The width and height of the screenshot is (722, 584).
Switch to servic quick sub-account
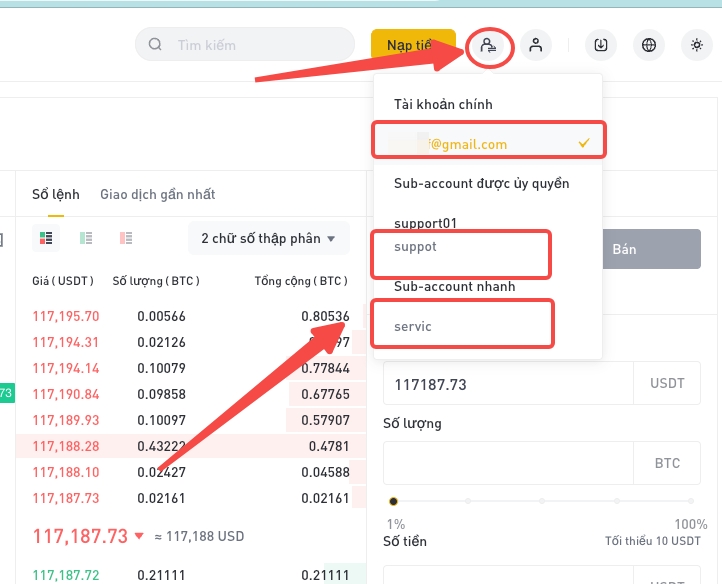point(462,326)
